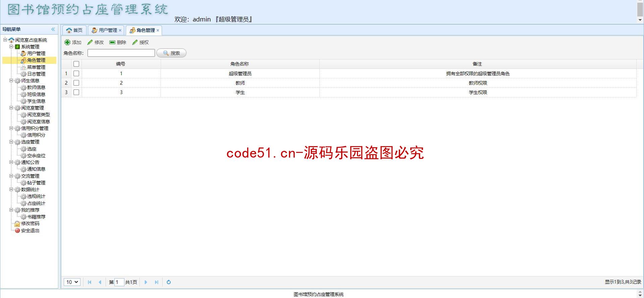The image size is (644, 298).
Task: Open 班级信息 in navigation tree
Action: (36, 94)
